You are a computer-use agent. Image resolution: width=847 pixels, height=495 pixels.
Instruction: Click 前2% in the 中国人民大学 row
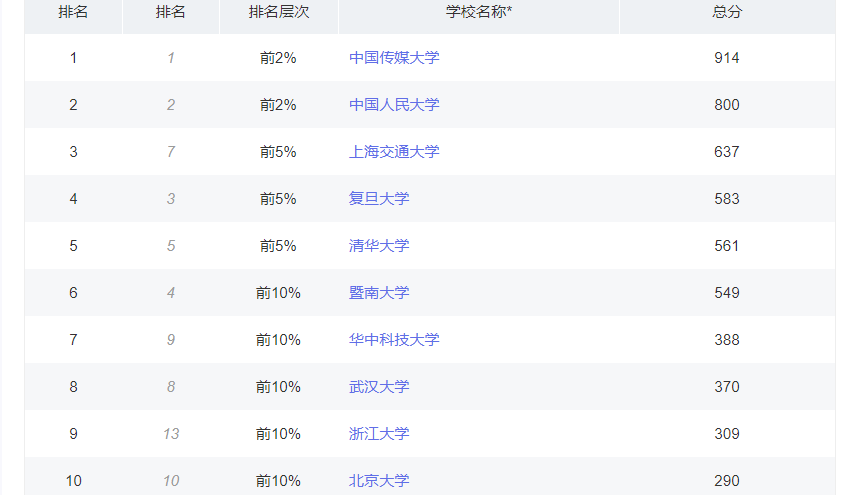point(278,105)
